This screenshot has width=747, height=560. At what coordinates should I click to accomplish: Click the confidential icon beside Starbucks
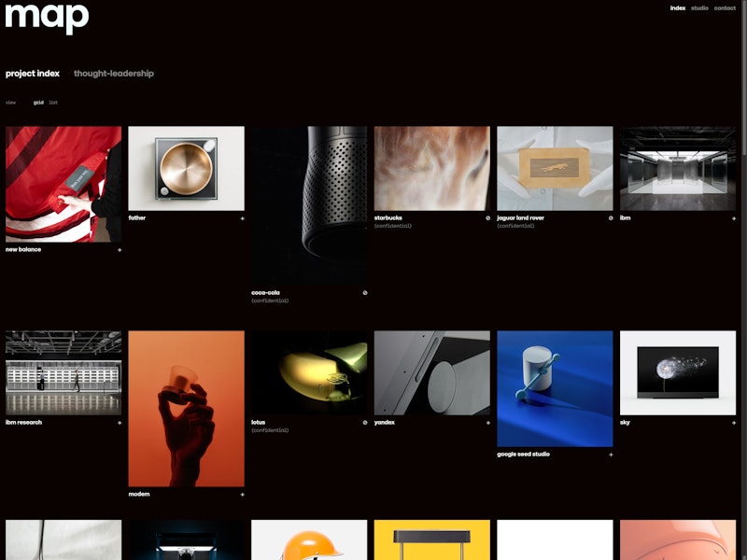coord(487,218)
